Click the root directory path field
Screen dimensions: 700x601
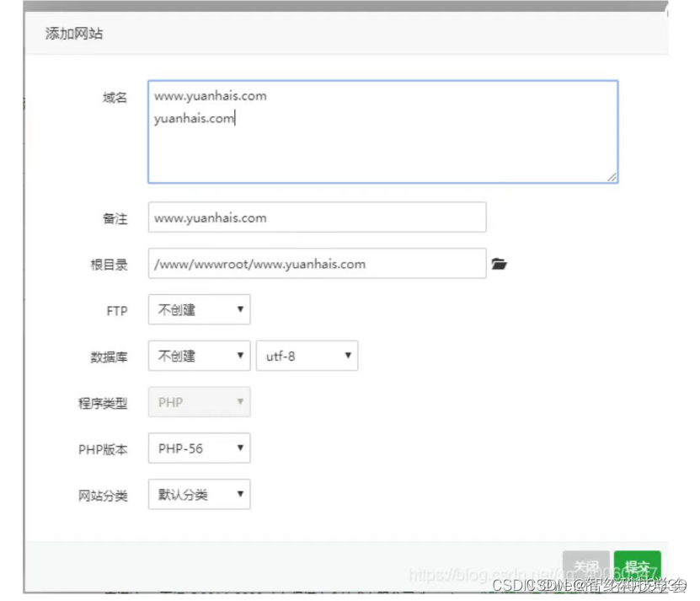(317, 264)
